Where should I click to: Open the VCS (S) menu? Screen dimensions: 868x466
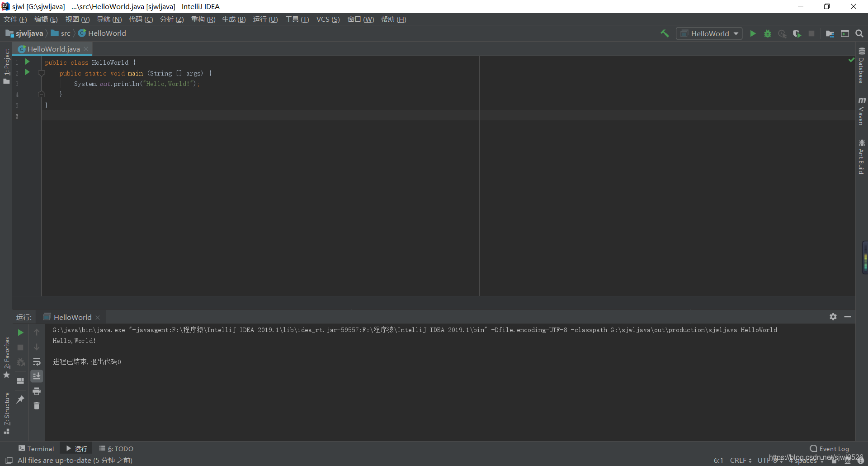[x=328, y=19]
